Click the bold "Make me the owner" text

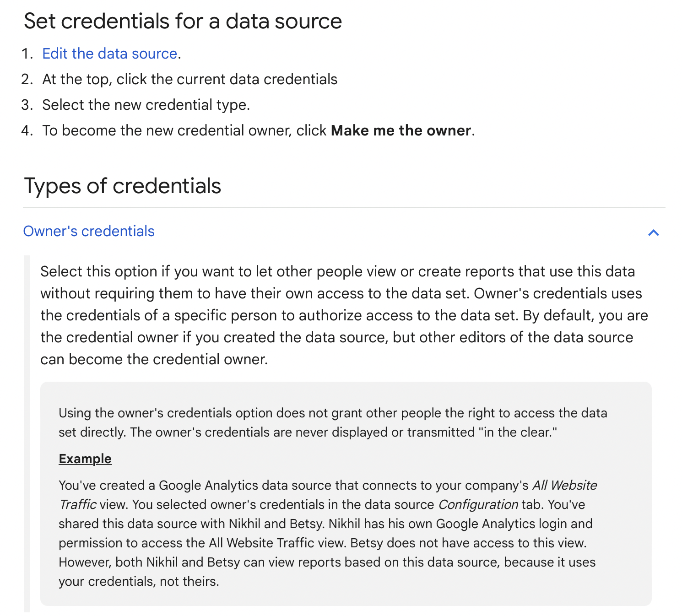coord(401,130)
